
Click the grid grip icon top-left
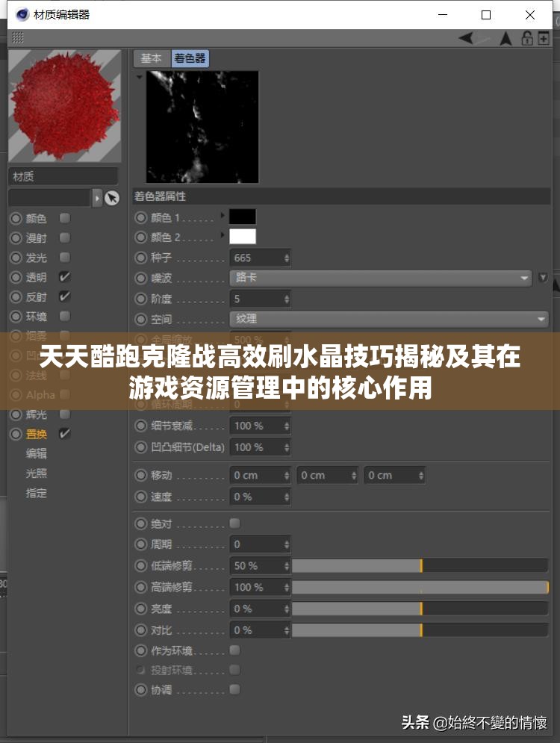pos(17,37)
